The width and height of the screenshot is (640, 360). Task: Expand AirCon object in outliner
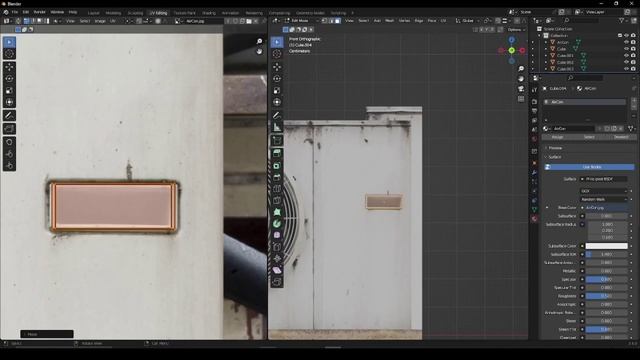click(546, 42)
